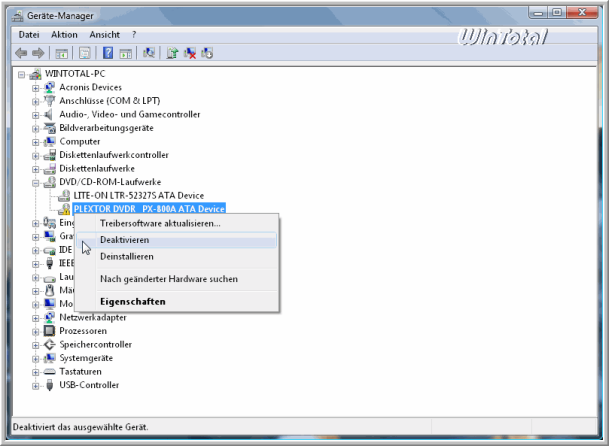609x446 pixels.
Task: Click the LITE-ON drive icon
Action: tap(64, 195)
